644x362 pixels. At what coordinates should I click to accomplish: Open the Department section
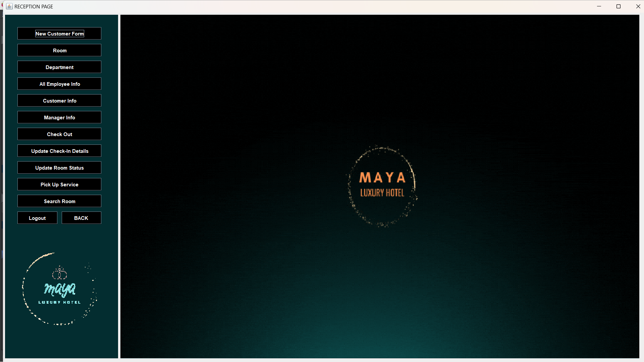click(59, 67)
